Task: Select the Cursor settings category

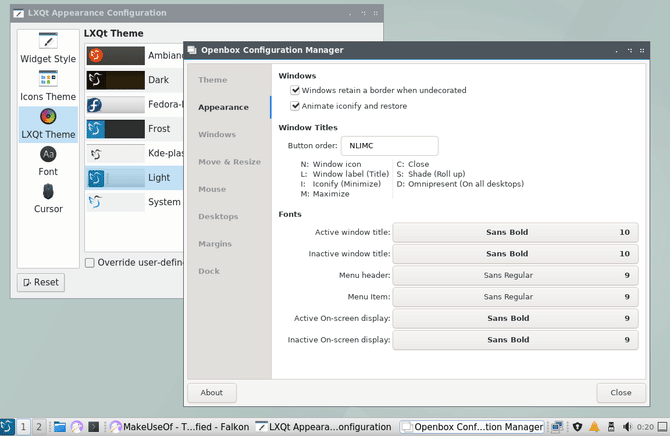Action: click(48, 198)
